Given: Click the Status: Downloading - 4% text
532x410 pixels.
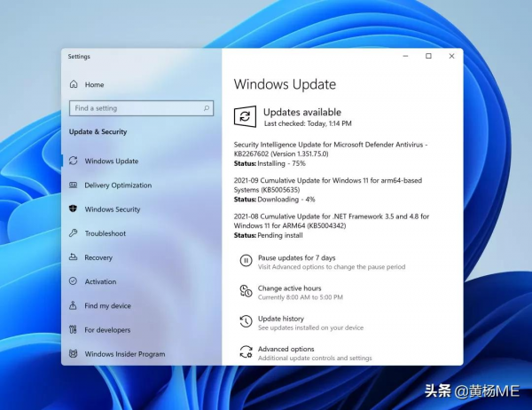Looking at the screenshot, I should coord(275,200).
